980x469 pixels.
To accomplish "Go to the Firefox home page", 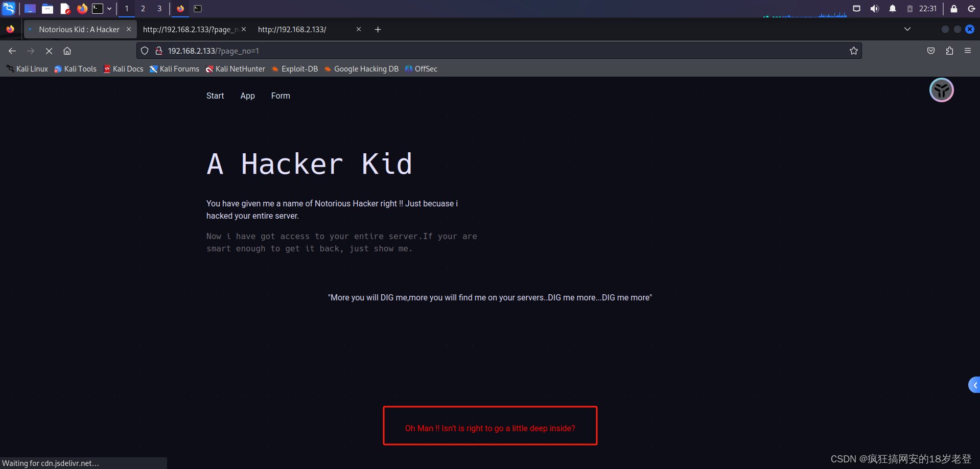I will 67,51.
